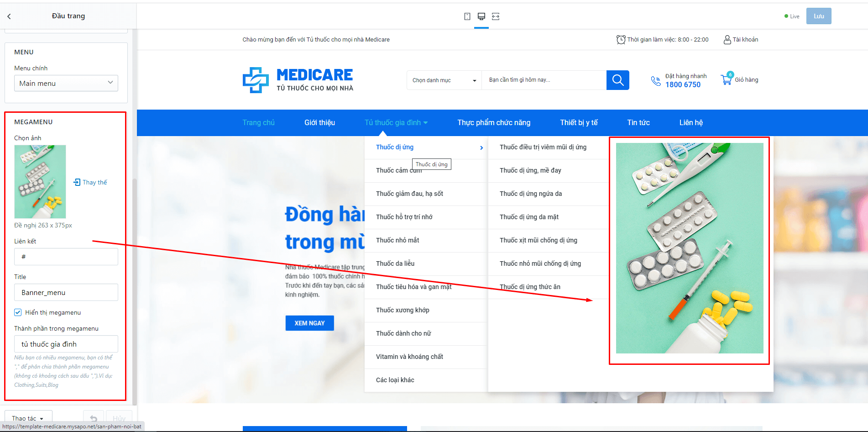
Task: Toggle the Hiển thị megamenu checkbox
Action: click(x=18, y=312)
